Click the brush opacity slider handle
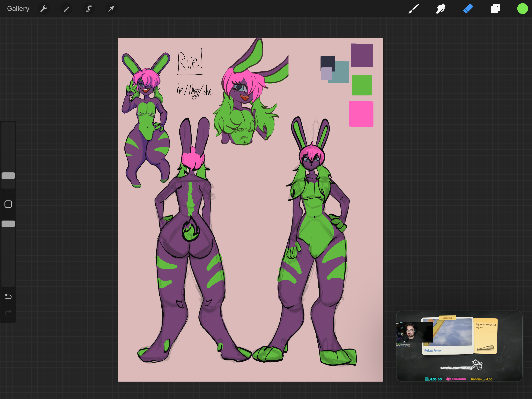The height and width of the screenshot is (399, 532). (8, 224)
